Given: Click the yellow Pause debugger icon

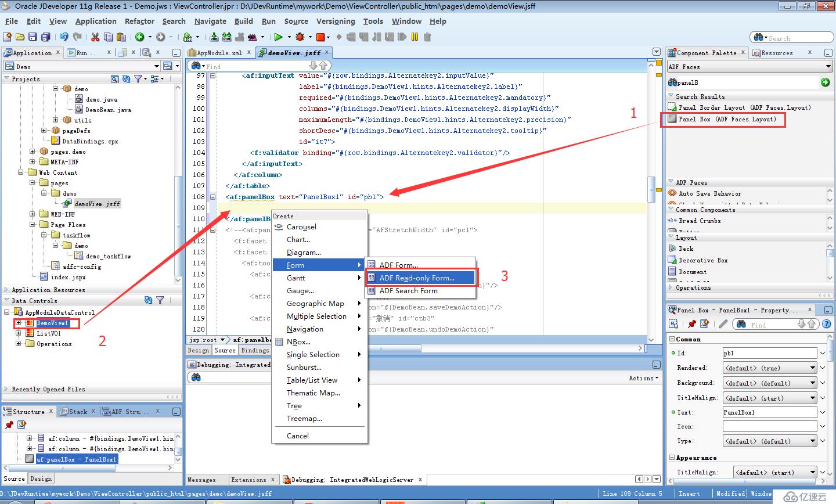Looking at the screenshot, I should (415, 37).
